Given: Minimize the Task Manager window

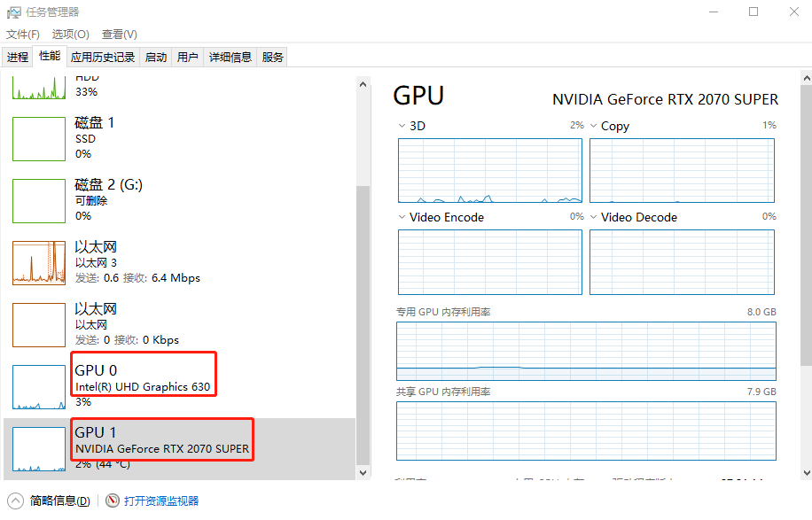Looking at the screenshot, I should (714, 12).
